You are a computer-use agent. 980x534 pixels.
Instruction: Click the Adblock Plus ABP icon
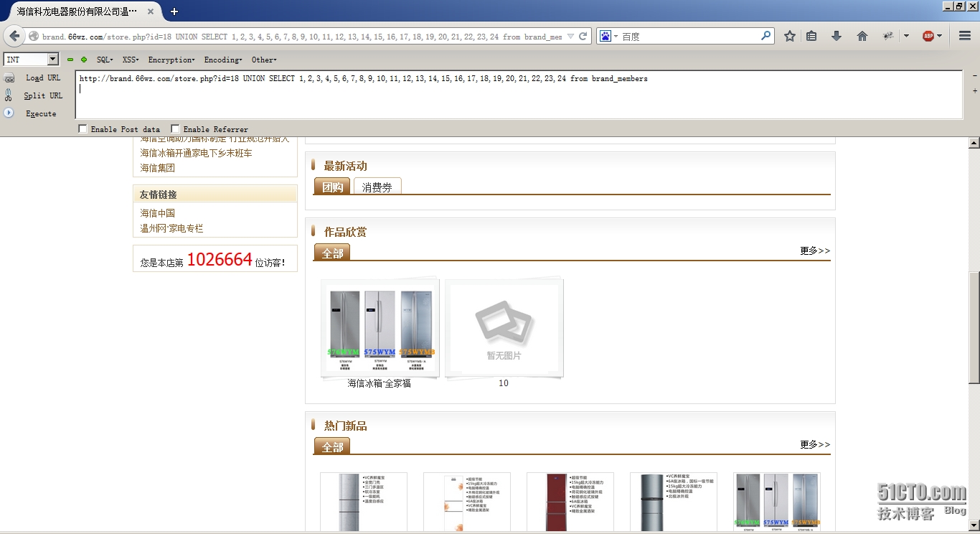[x=928, y=36]
